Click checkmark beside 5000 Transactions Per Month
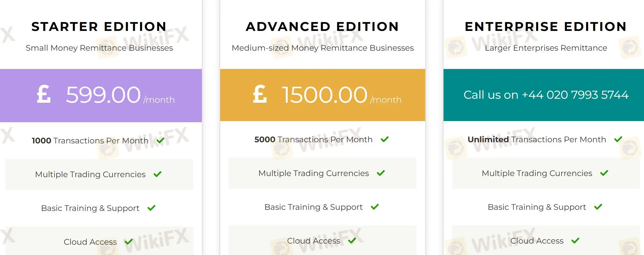The image size is (644, 255). coord(385,139)
